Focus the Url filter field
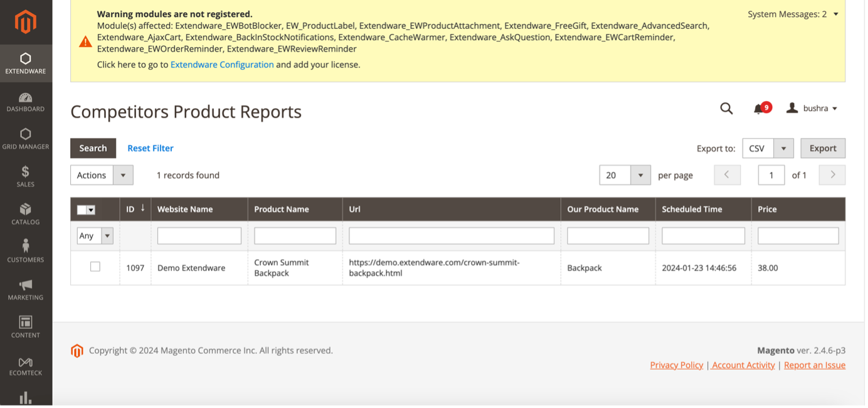Image resolution: width=868 pixels, height=408 pixels. point(452,236)
